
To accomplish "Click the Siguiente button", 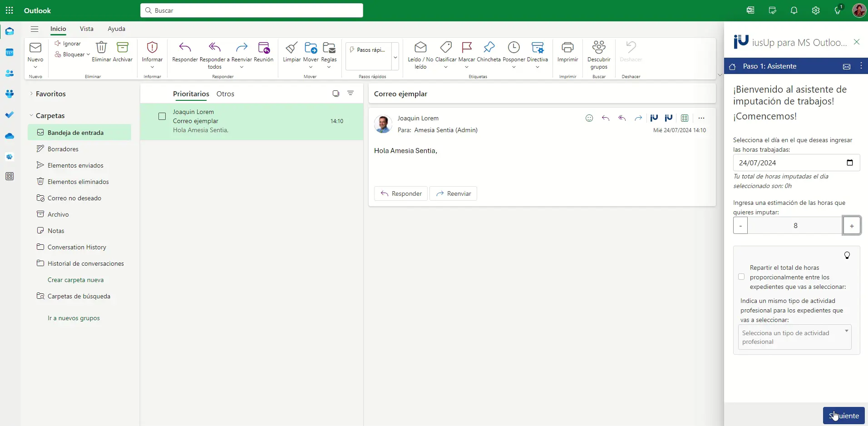I will (843, 416).
